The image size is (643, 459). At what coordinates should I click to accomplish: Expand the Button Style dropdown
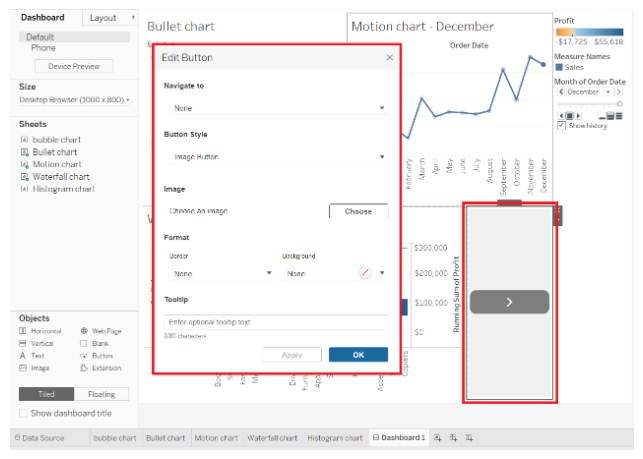coord(275,157)
